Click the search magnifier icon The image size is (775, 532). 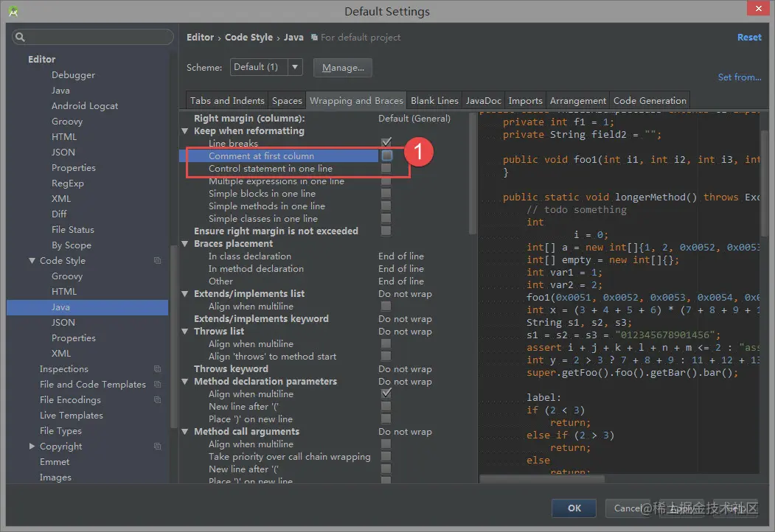pos(20,37)
